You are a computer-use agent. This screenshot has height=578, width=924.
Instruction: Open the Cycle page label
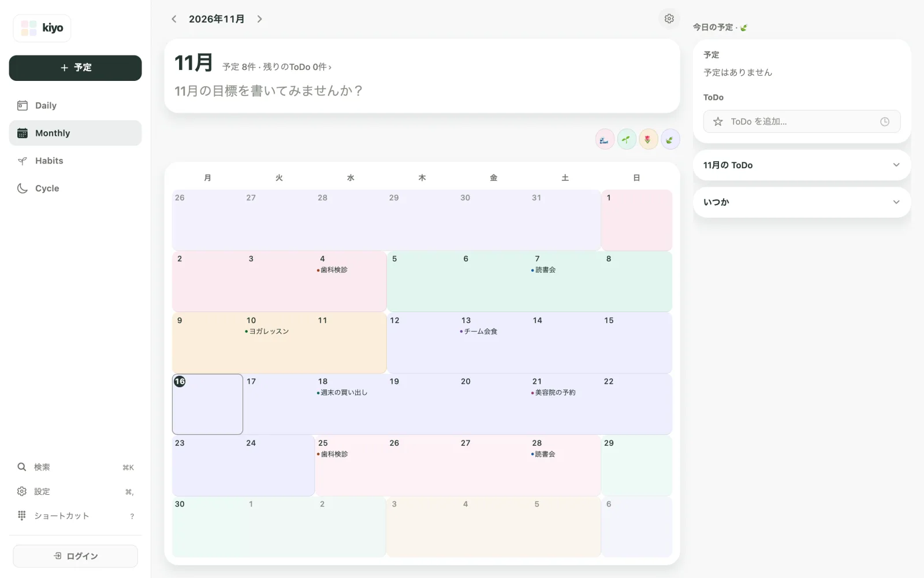[x=47, y=188]
